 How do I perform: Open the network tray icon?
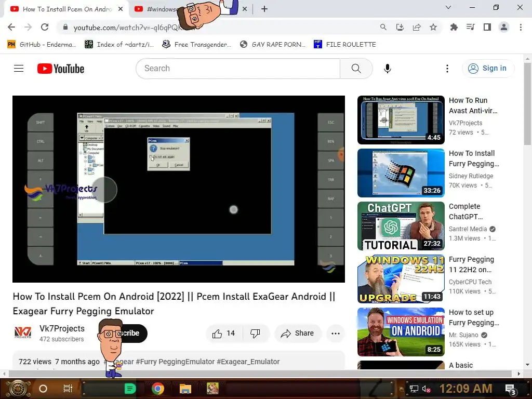414,389
